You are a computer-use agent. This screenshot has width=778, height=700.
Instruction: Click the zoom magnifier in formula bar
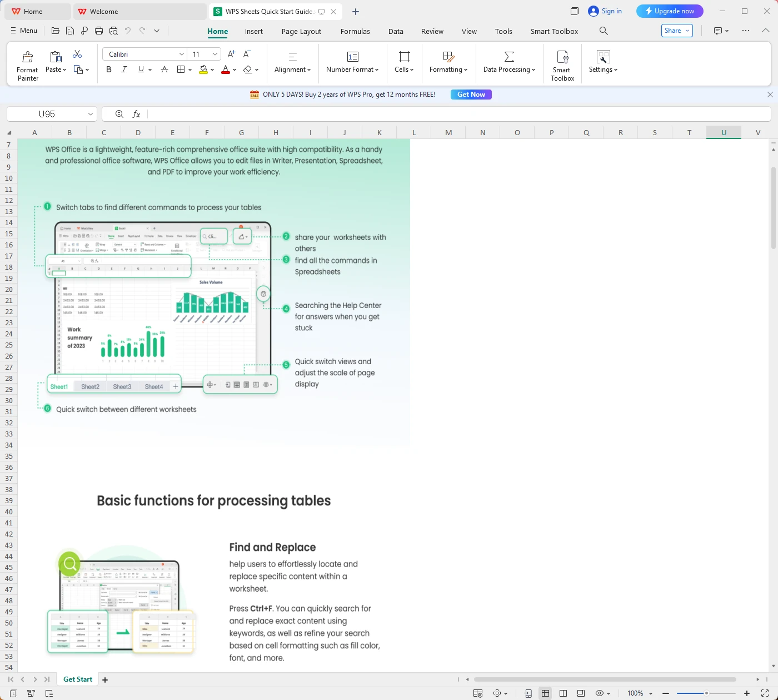click(119, 114)
